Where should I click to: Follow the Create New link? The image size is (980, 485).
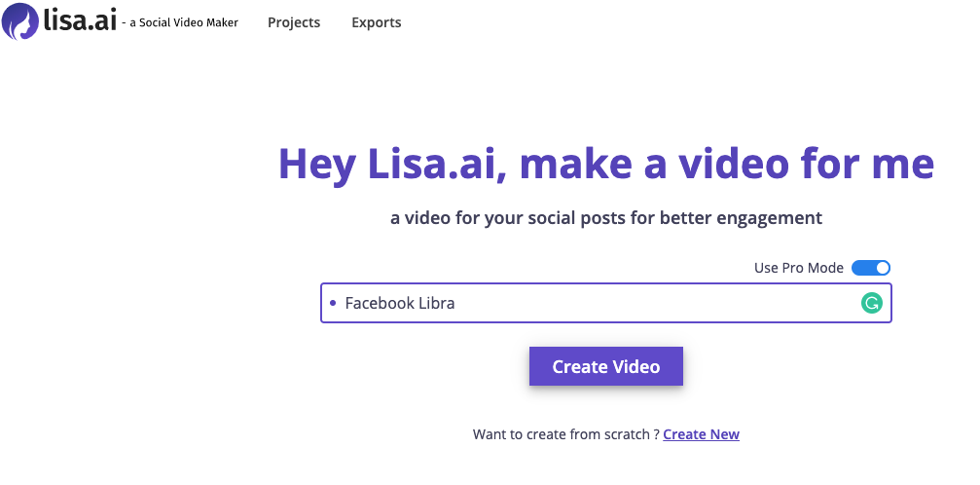(x=701, y=434)
